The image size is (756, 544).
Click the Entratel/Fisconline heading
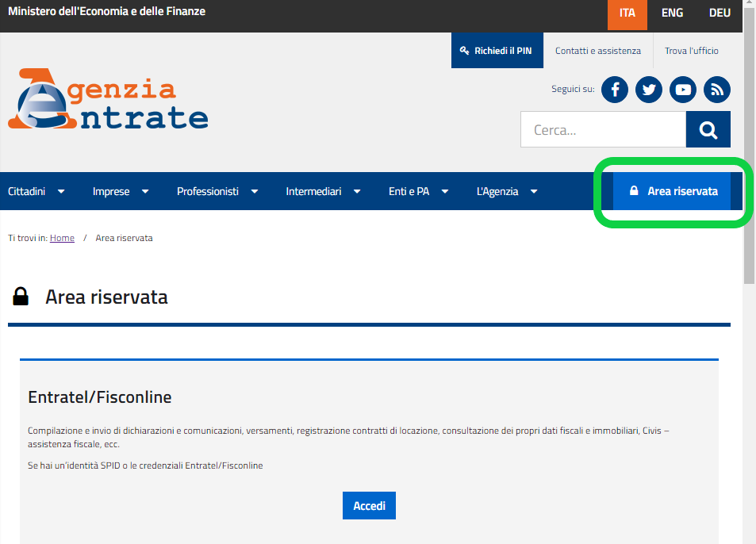pyautogui.click(x=100, y=397)
